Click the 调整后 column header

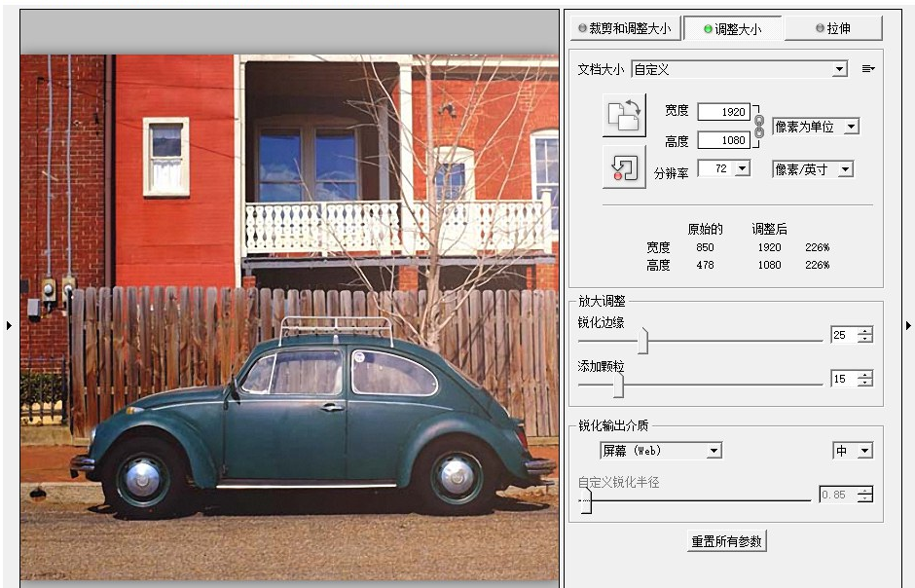(x=769, y=229)
